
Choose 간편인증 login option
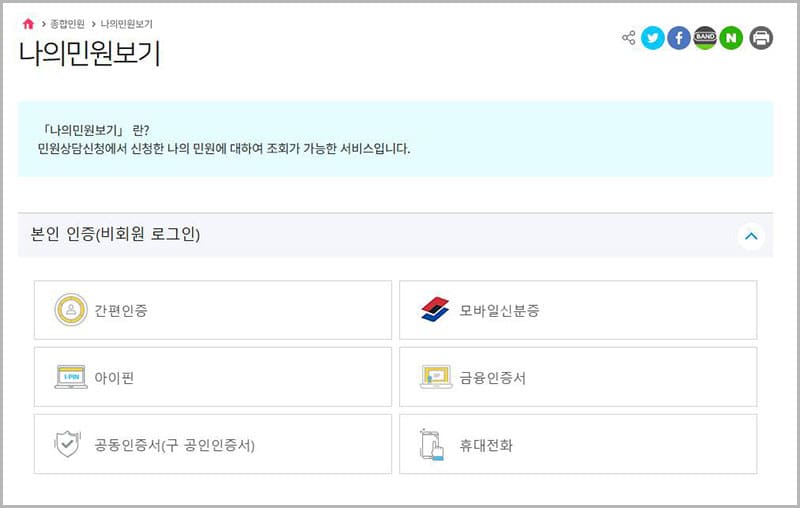(213, 310)
